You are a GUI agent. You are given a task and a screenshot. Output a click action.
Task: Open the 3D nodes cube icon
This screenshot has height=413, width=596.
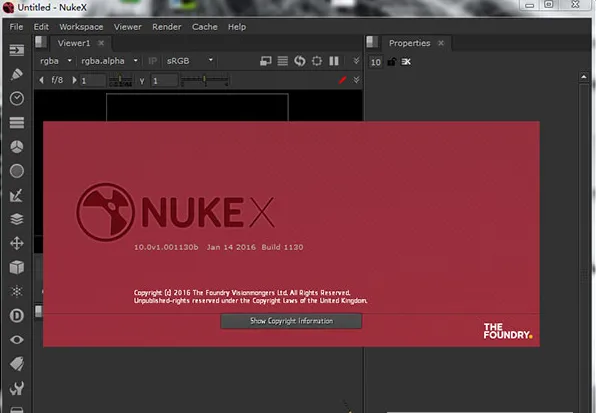(x=17, y=267)
